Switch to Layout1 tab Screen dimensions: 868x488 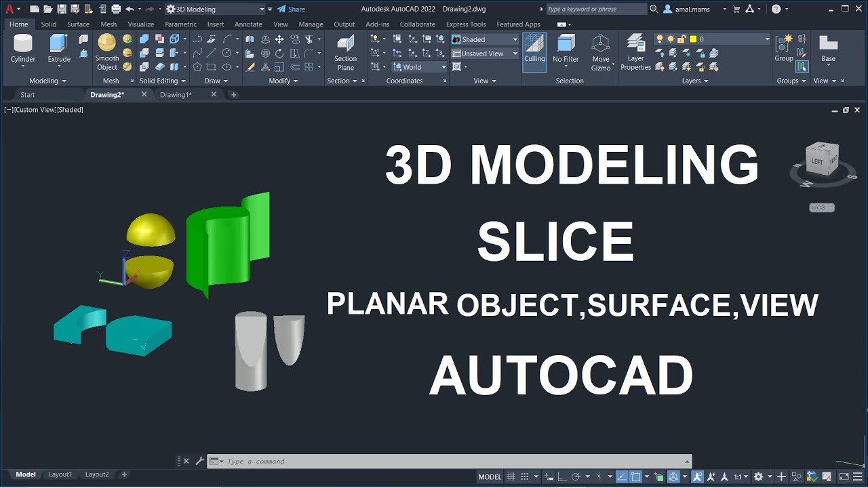click(60, 474)
